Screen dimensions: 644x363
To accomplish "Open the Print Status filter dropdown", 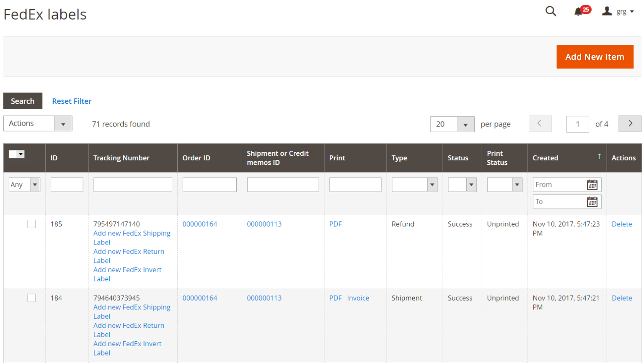I will click(x=504, y=185).
